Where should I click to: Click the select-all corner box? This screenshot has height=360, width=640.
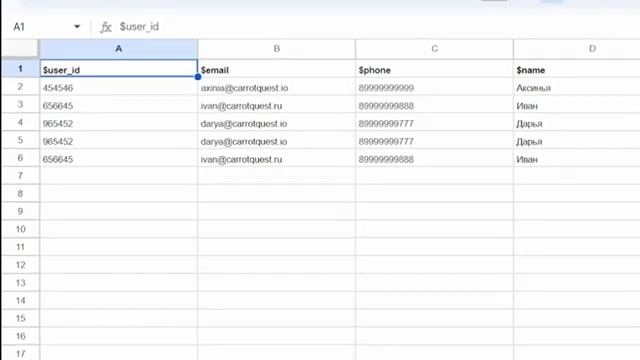[x=20, y=49]
